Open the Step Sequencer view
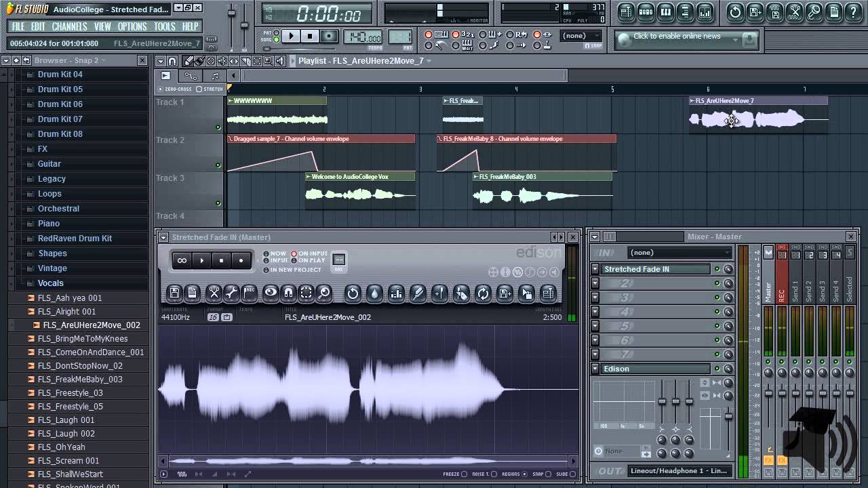This screenshot has width=868, height=488. click(x=646, y=12)
